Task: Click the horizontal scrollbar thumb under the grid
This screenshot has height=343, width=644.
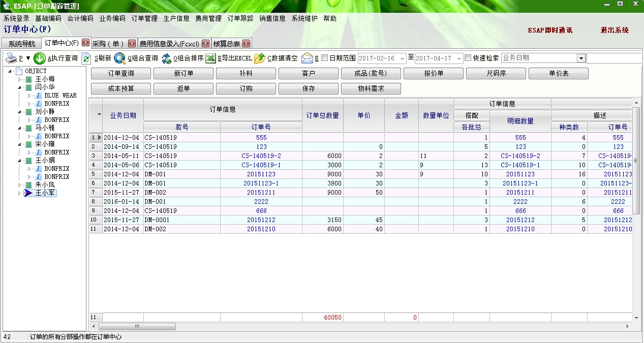Action: pos(137,326)
